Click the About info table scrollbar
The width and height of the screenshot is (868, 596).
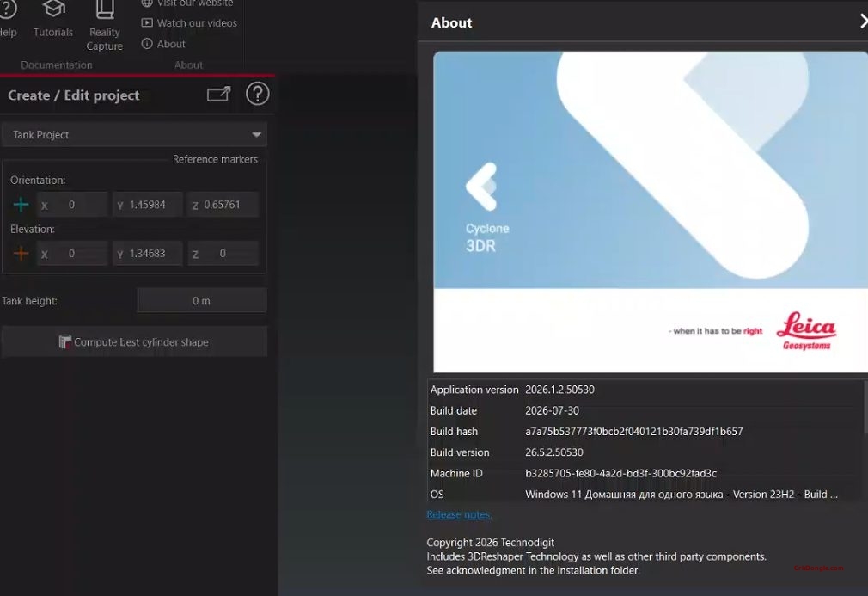865,407
